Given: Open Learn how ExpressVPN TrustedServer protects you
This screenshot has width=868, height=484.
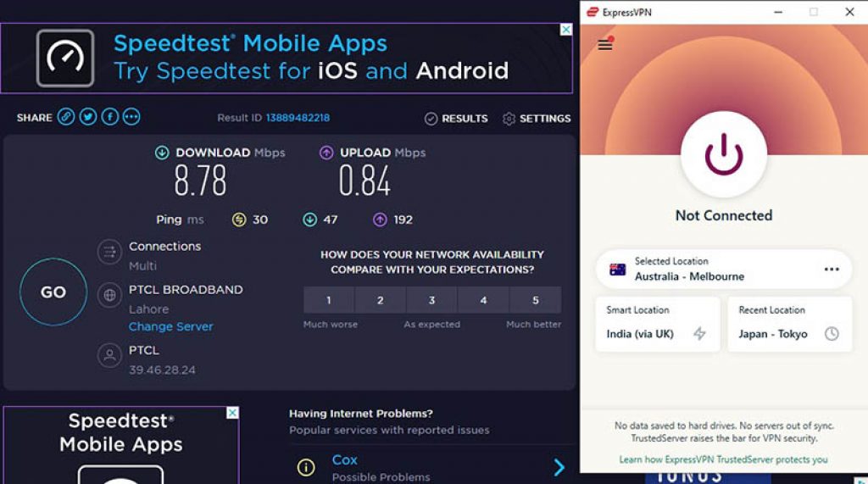Looking at the screenshot, I should coord(724,459).
